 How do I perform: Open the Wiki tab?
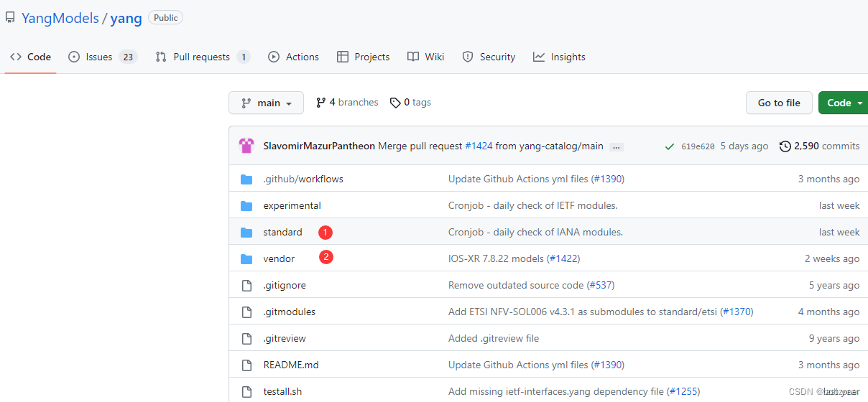point(425,57)
